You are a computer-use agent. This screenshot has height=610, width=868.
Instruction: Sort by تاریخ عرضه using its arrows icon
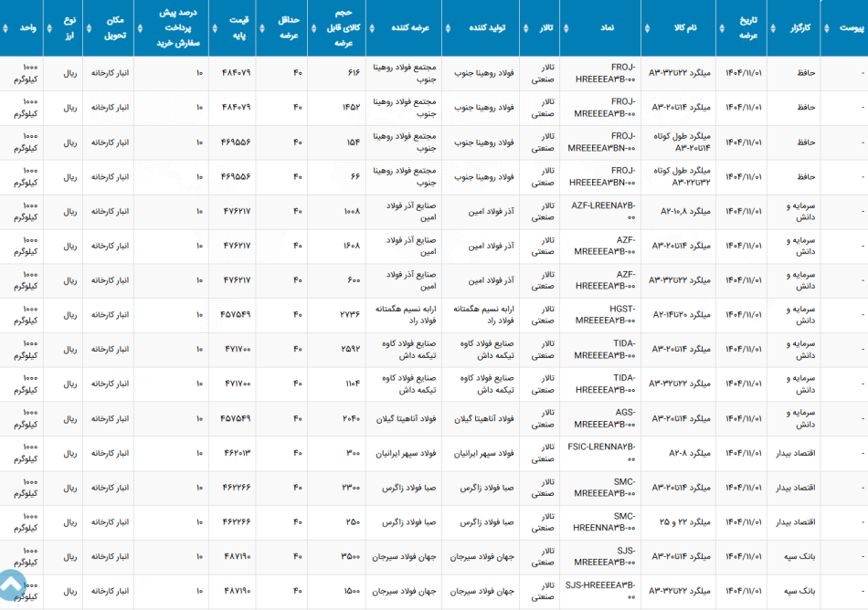pyautogui.click(x=722, y=28)
